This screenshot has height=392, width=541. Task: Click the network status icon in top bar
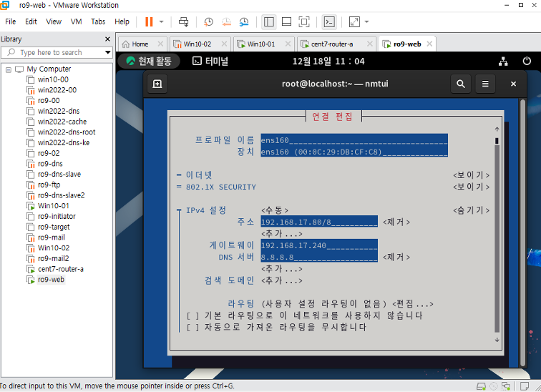tap(503, 62)
